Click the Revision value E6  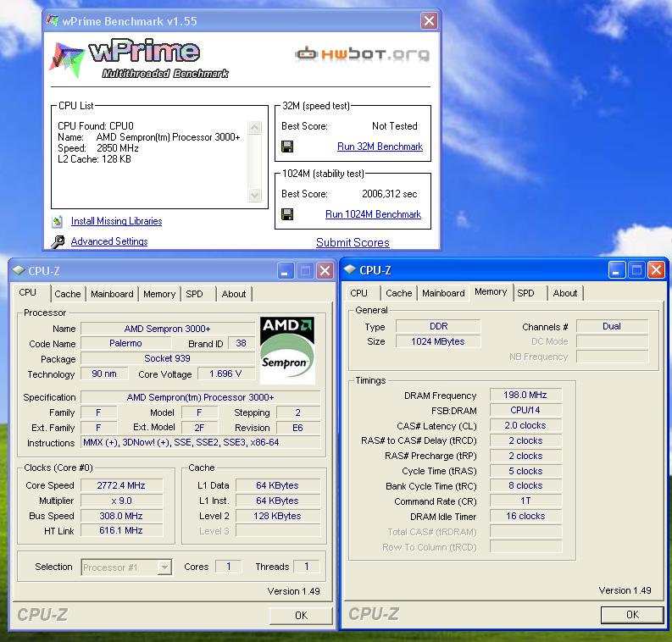click(x=297, y=428)
